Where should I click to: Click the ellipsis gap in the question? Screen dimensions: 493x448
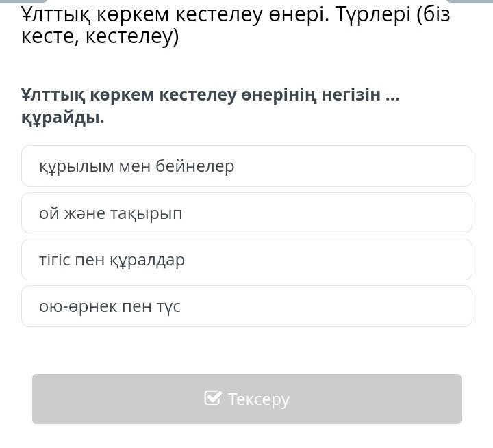tap(392, 94)
